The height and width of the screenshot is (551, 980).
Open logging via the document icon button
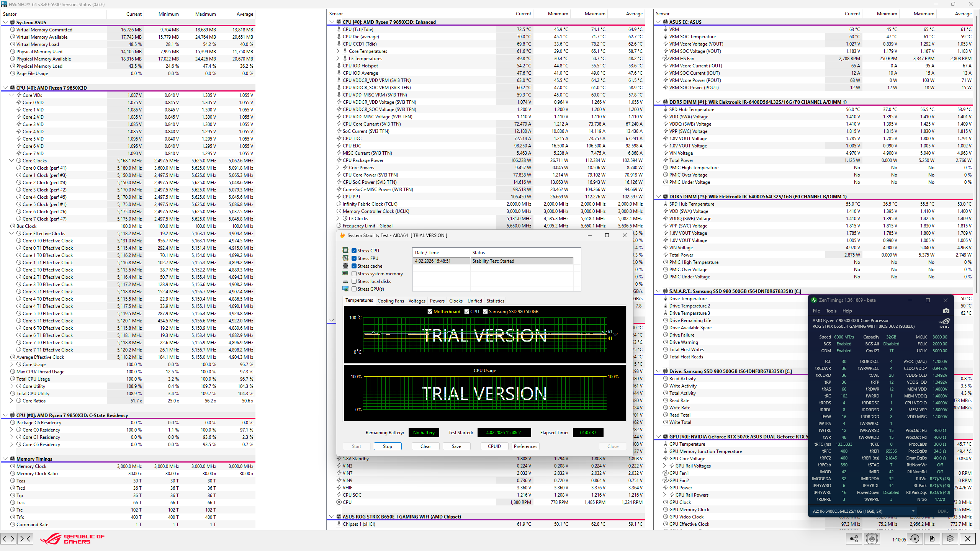(932, 539)
